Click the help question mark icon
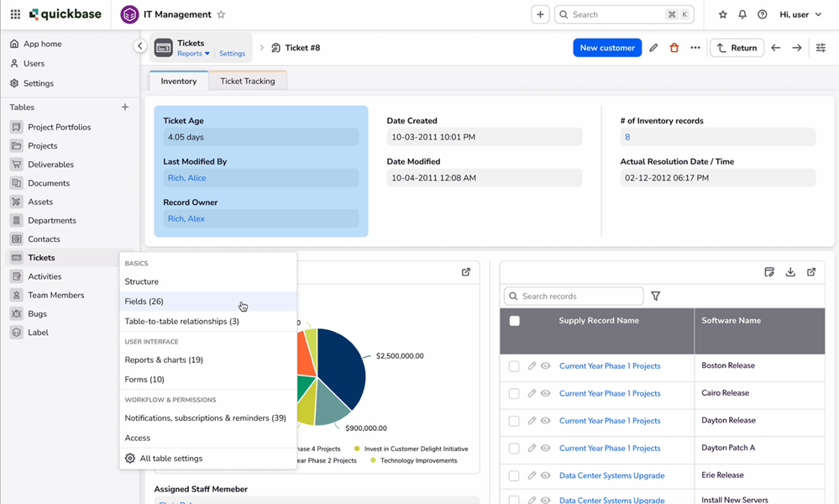Viewport: 839px width, 504px height. 763,14
